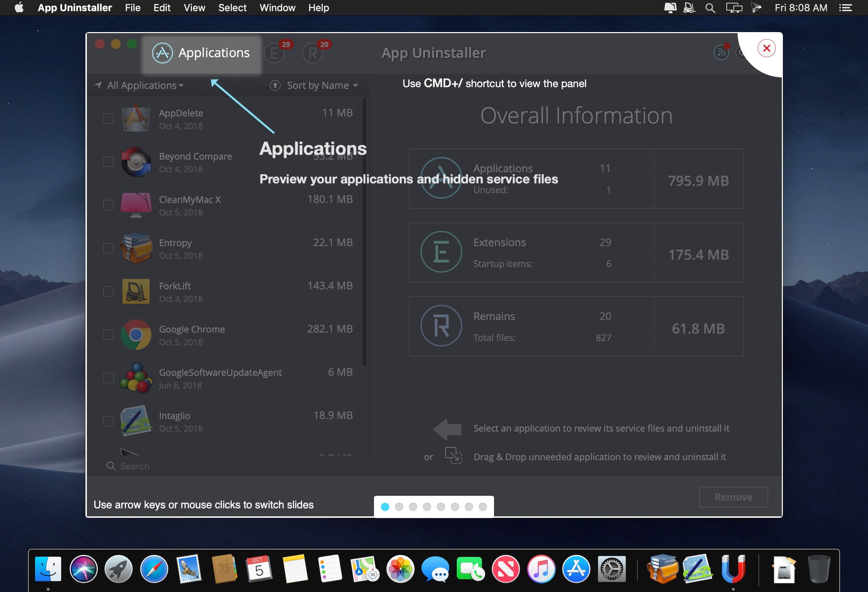The height and width of the screenshot is (592, 868).
Task: Open the Sort by Name dropdown
Action: pos(322,85)
